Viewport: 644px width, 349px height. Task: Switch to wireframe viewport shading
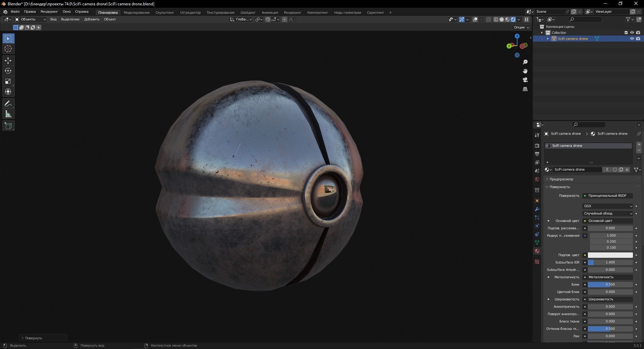(496, 19)
